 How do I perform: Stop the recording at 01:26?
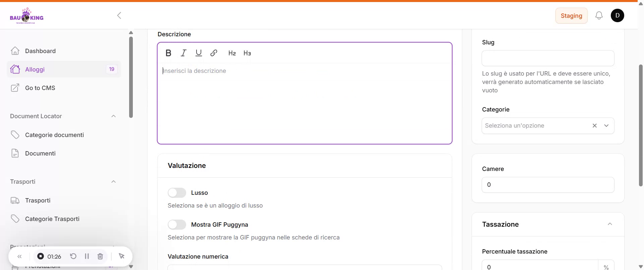pos(41,256)
